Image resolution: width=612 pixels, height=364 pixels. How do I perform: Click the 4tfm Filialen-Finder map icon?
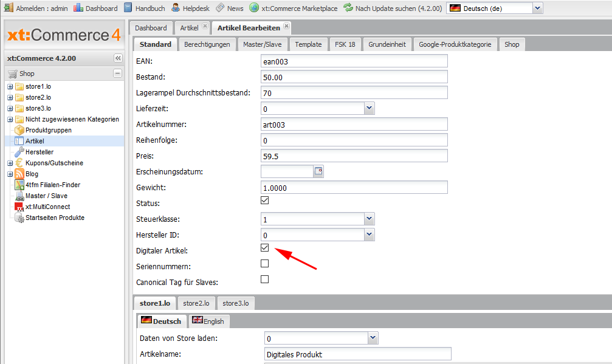19,185
